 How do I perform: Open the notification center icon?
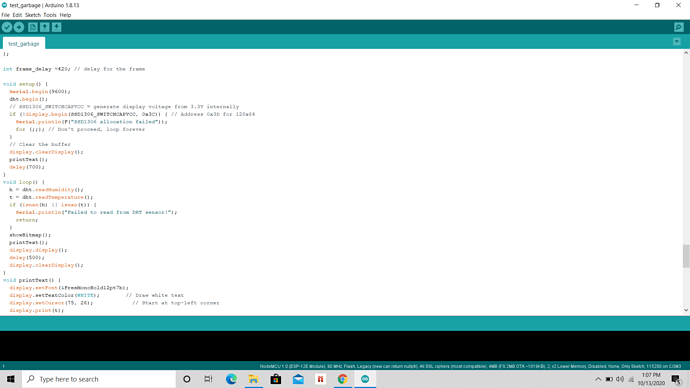[677, 379]
